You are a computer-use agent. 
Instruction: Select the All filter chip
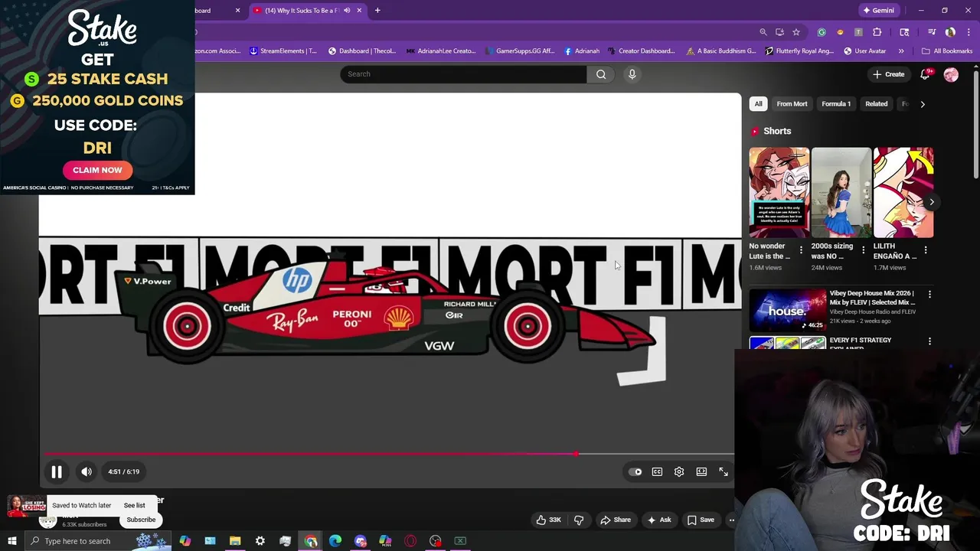click(758, 104)
